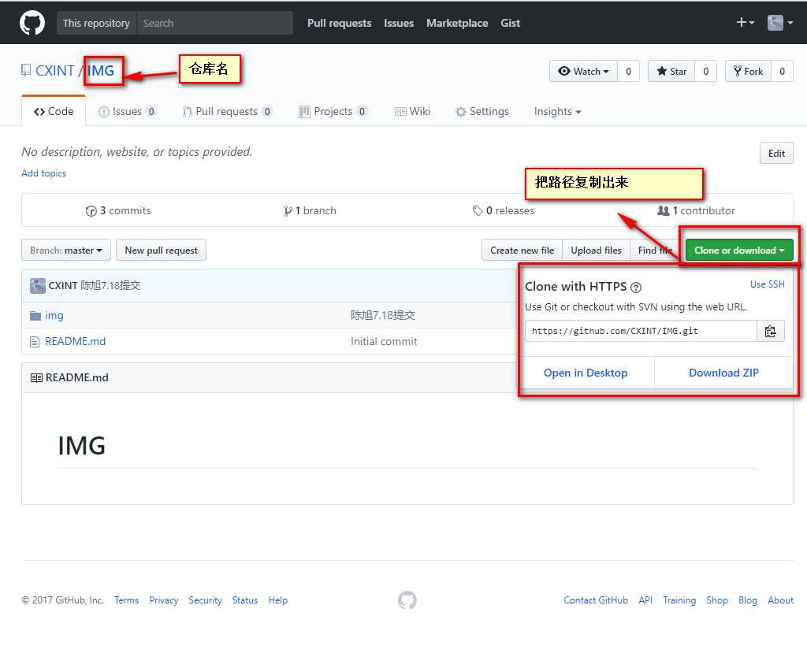
Task: Click Download ZIP
Action: 723,373
